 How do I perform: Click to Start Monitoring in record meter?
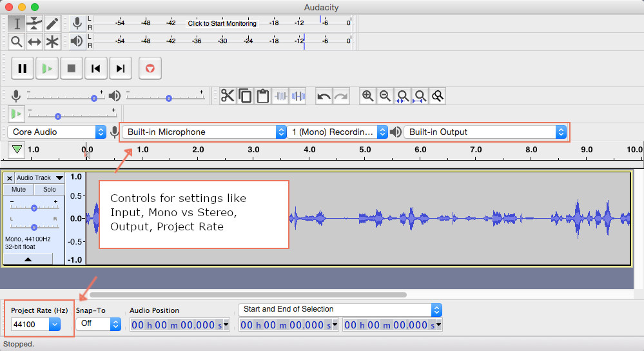coord(222,23)
